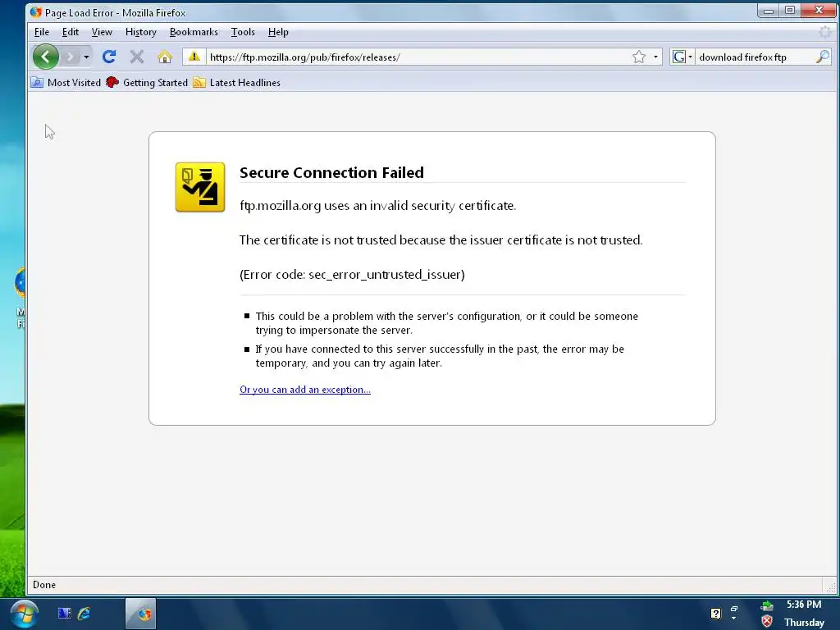Open the Help menu

[278, 32]
